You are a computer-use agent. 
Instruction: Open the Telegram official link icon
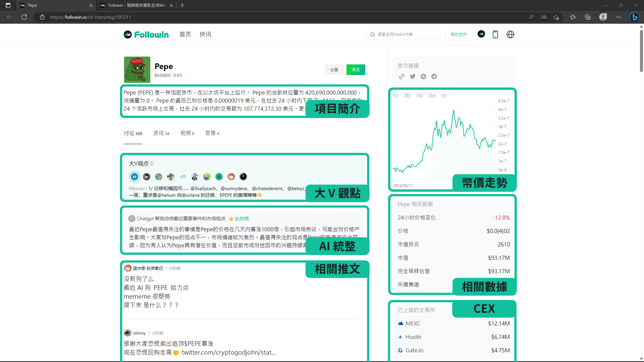(x=434, y=76)
